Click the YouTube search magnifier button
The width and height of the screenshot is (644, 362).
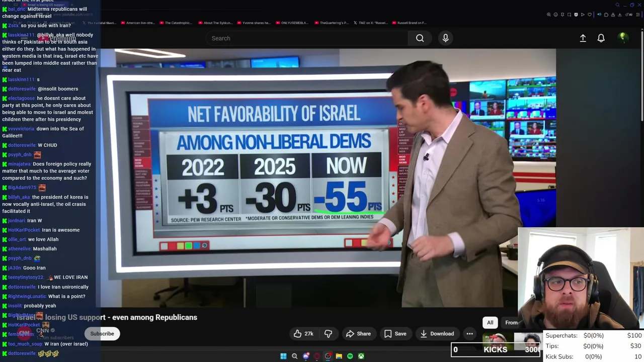420,38
